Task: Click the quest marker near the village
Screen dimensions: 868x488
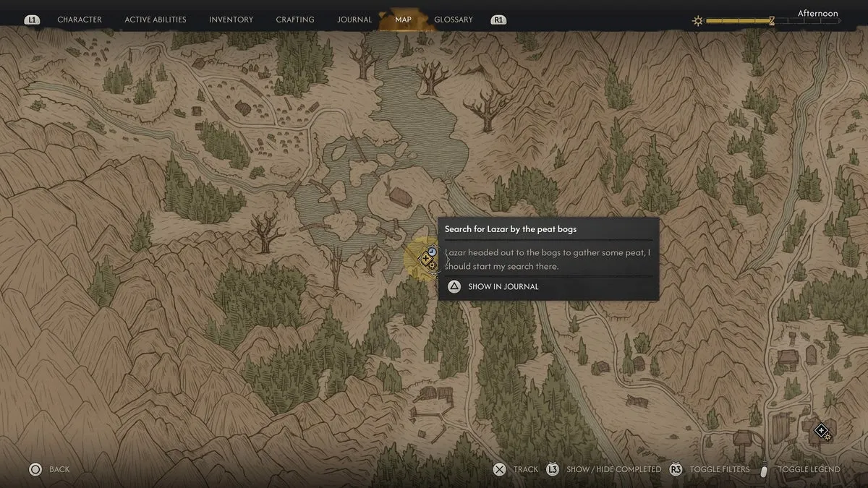Action: [x=822, y=432]
